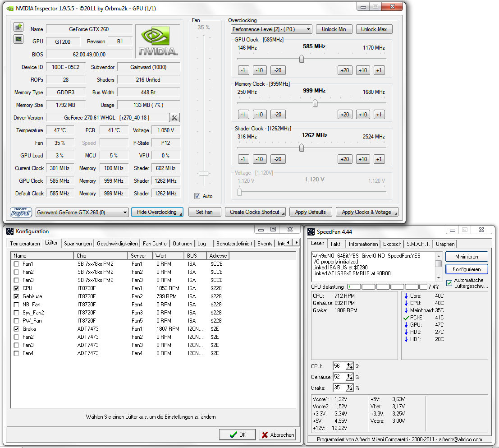499x448 pixels.
Task: Toggle the Auto fan checkbox
Action: 197,196
